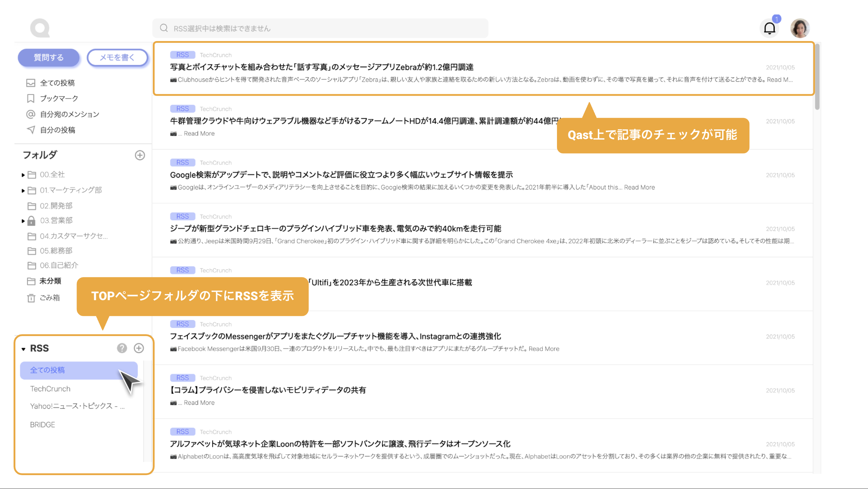Screen dimensions: 868x489
Task: Select the 00.全社 folder
Action: coord(52,174)
